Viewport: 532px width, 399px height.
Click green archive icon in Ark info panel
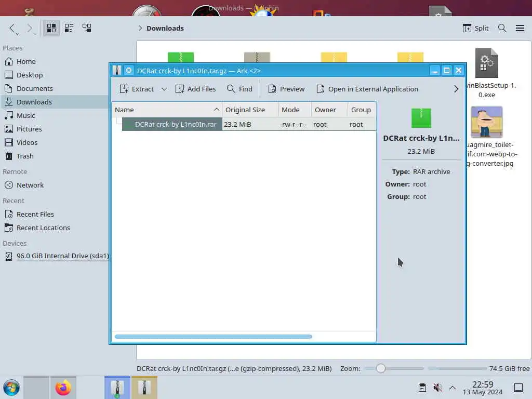pos(421,118)
